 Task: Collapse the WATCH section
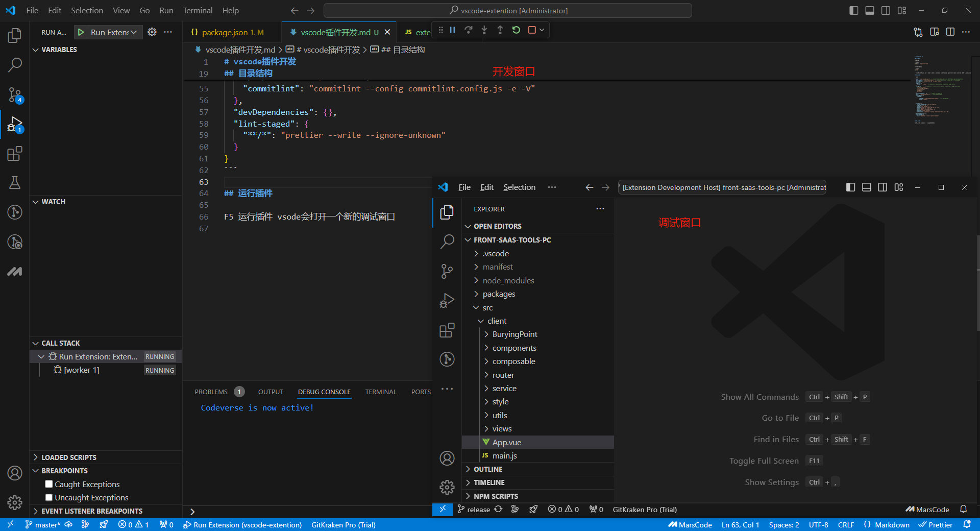(x=106, y=202)
